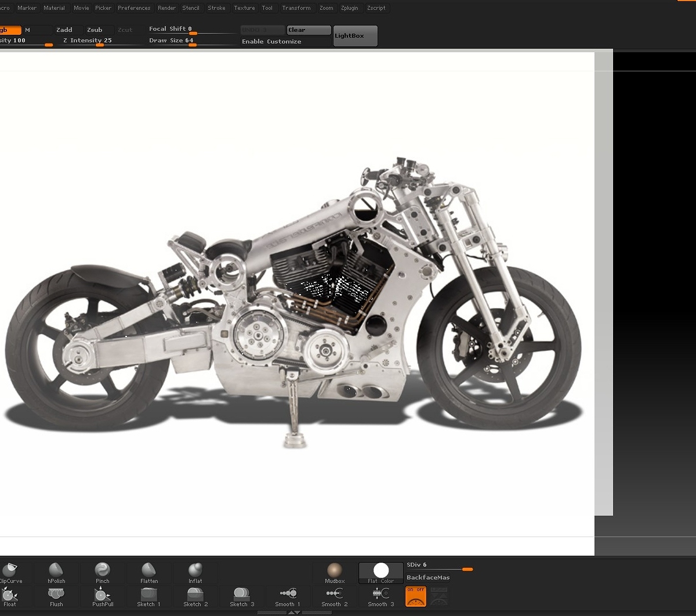The width and height of the screenshot is (696, 616).
Task: Open the Picker menu
Action: click(x=103, y=8)
